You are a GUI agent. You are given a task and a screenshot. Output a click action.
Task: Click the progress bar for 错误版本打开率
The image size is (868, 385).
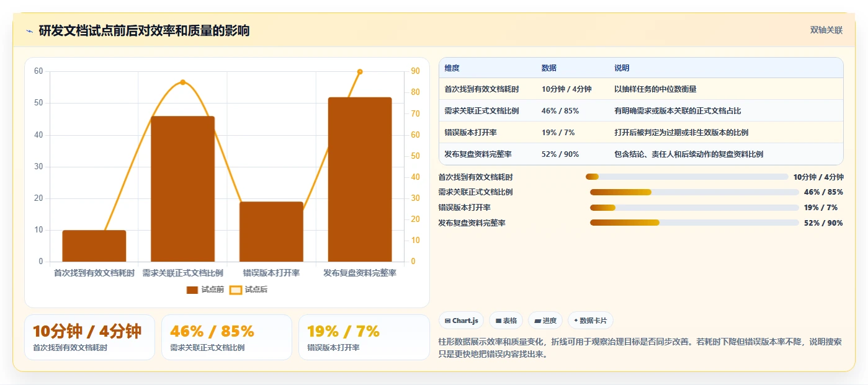(694, 208)
